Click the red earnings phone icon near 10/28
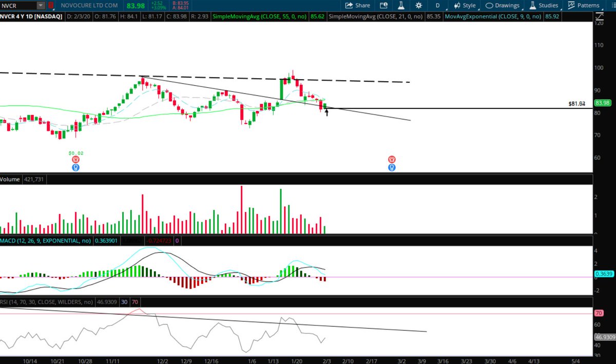 pyautogui.click(x=75, y=160)
